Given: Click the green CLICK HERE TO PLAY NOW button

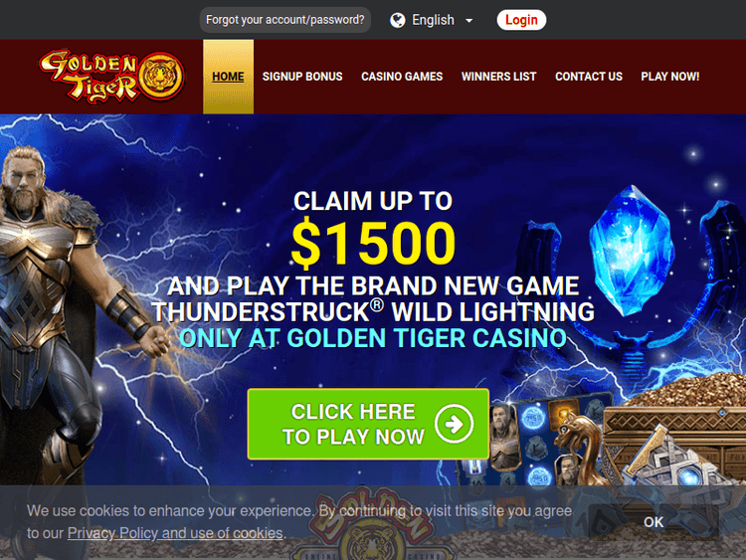Looking at the screenshot, I should [x=368, y=424].
